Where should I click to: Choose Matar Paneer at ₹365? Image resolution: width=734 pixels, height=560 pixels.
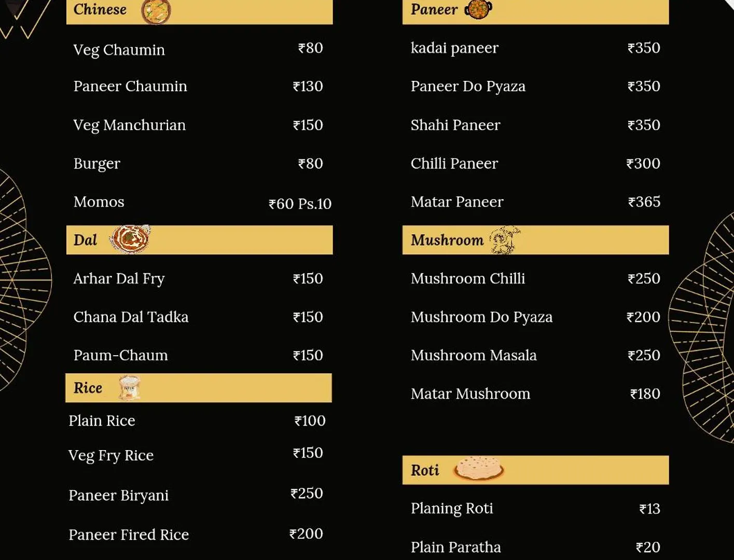[x=535, y=202]
